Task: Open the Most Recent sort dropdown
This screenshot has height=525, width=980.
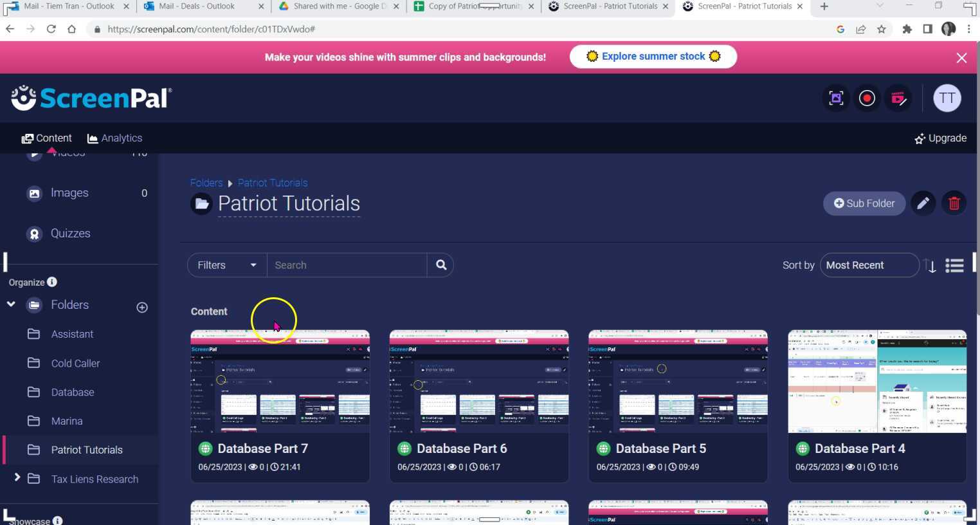Action: [869, 265]
